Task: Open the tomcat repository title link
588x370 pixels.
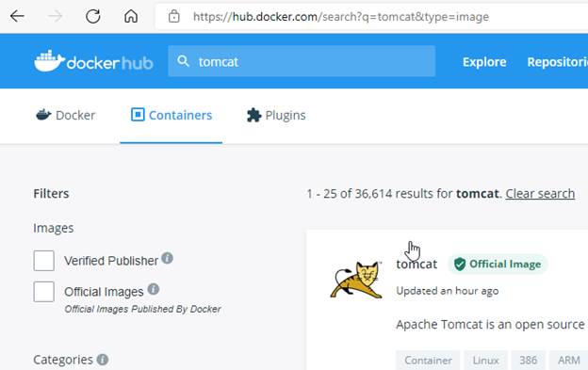Action: point(416,264)
